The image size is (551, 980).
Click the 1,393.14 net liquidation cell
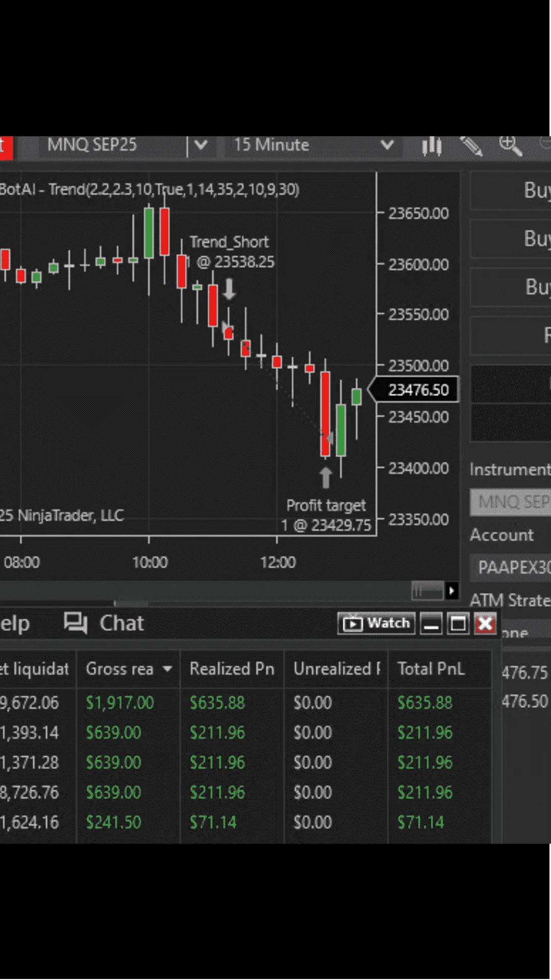pos(30,733)
